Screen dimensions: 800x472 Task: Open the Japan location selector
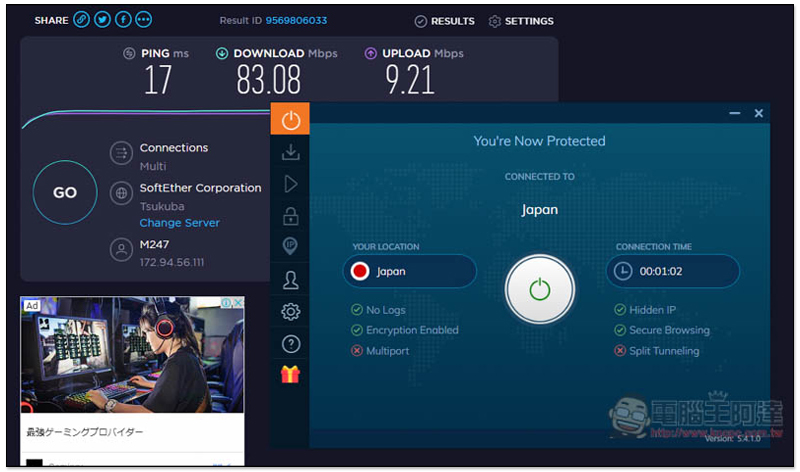(x=409, y=271)
